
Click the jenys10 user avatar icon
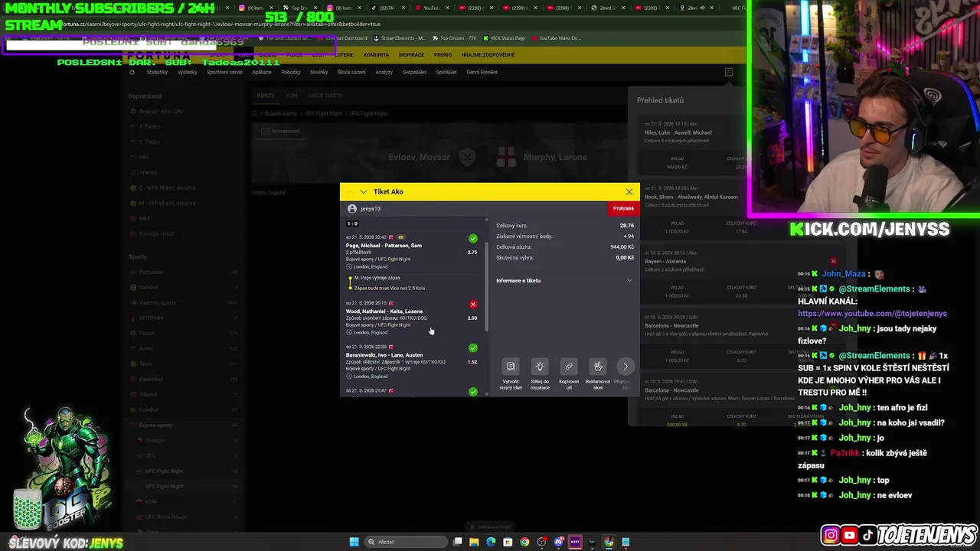[x=352, y=208]
